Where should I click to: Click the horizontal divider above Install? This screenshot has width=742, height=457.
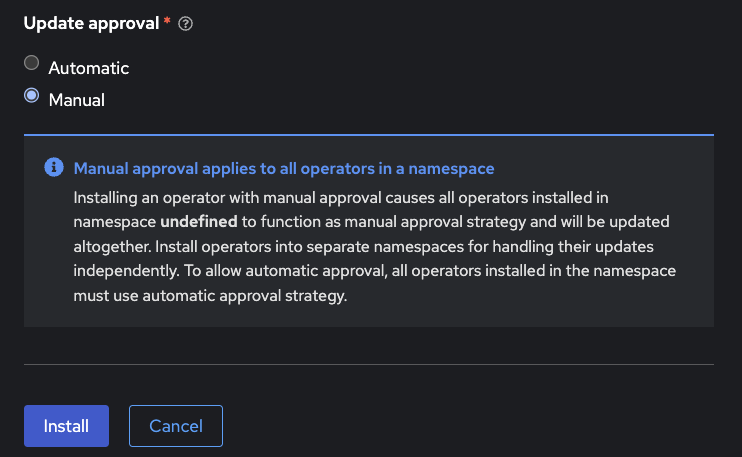pyautogui.click(x=368, y=365)
